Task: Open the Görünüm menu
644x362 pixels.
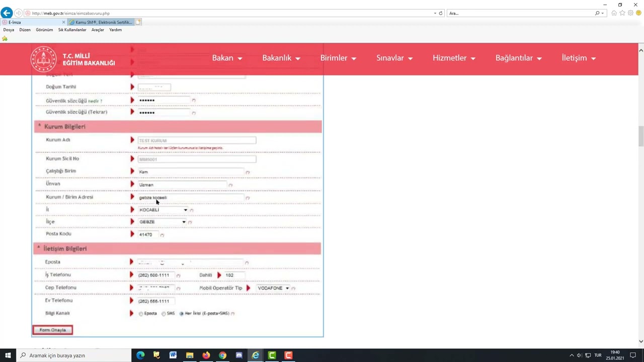Action: pos(44,30)
